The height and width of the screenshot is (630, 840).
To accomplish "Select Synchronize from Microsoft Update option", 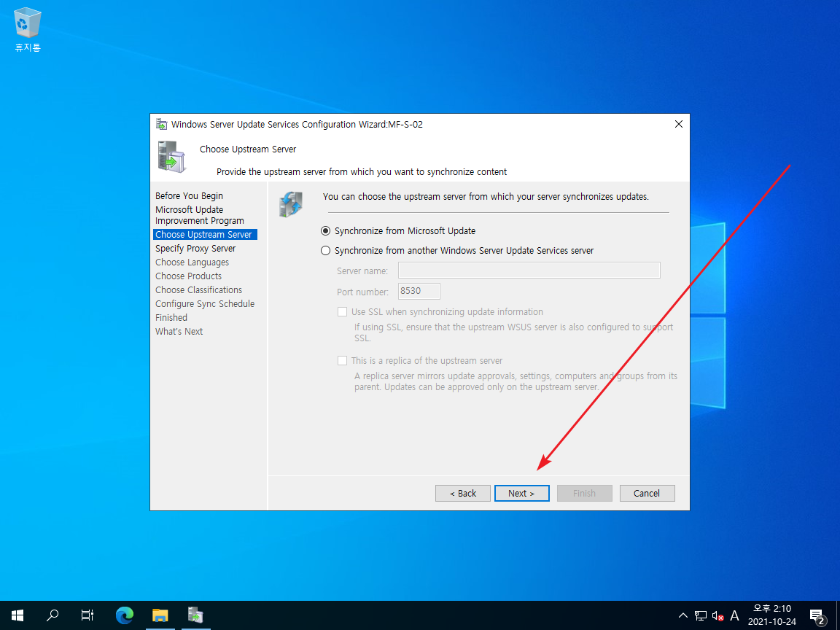I will click(x=398, y=231).
